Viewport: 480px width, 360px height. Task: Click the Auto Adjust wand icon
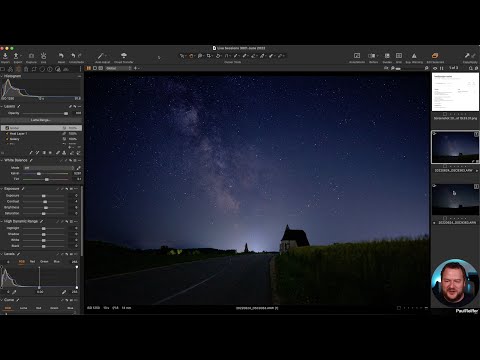pyautogui.click(x=101, y=56)
